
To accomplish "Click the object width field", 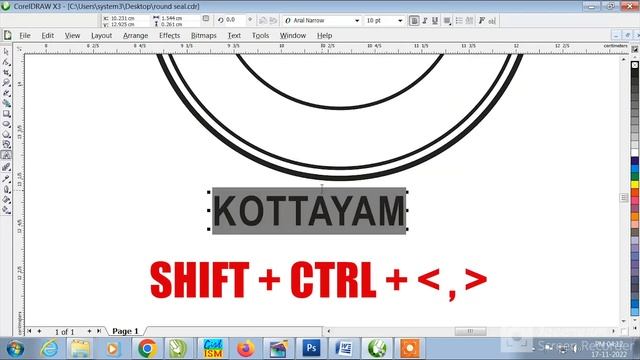I will (x=180, y=18).
